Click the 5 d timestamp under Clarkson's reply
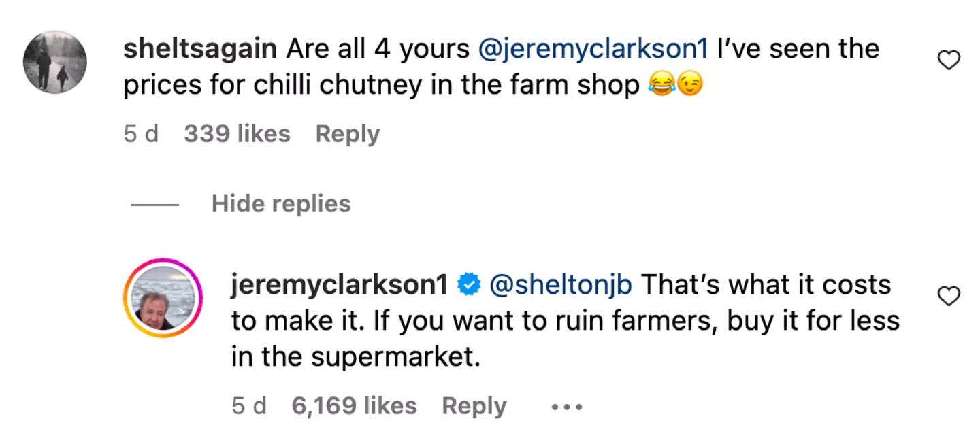 pyautogui.click(x=249, y=406)
